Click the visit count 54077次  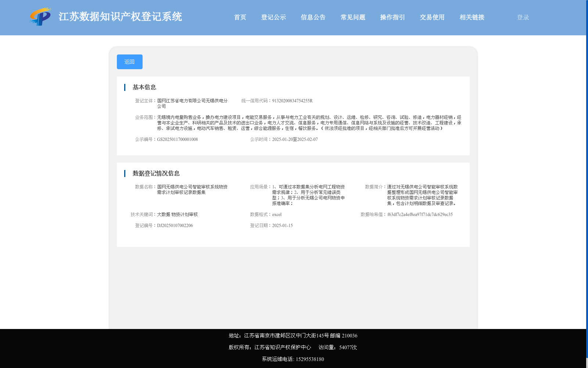pyautogui.click(x=348, y=347)
